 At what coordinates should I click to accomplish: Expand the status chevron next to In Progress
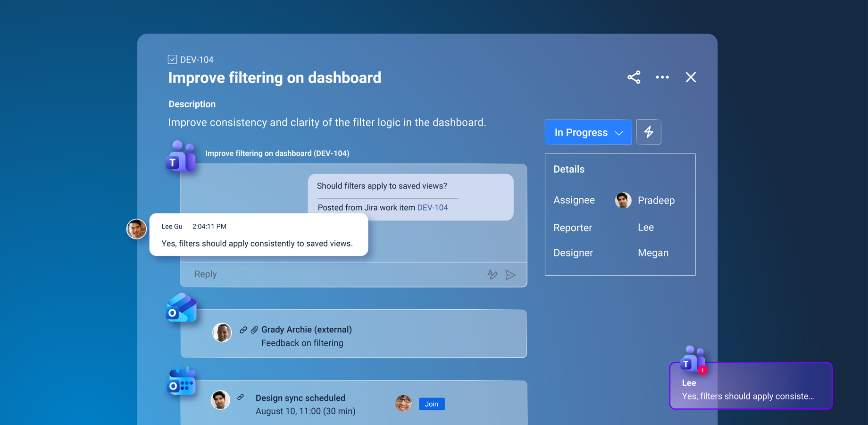(619, 133)
